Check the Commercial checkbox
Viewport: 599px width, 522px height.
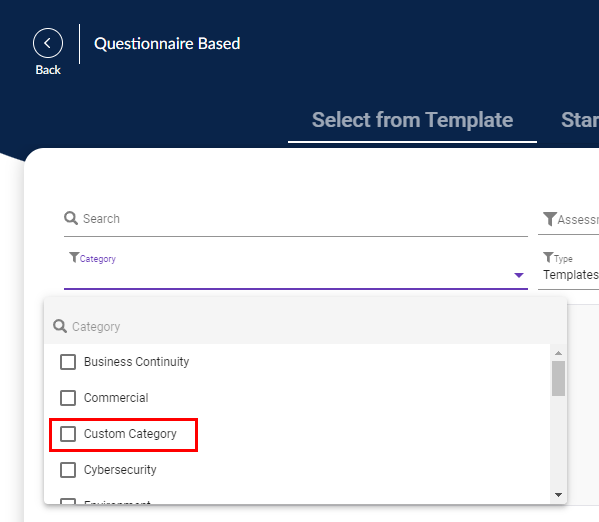tap(68, 398)
